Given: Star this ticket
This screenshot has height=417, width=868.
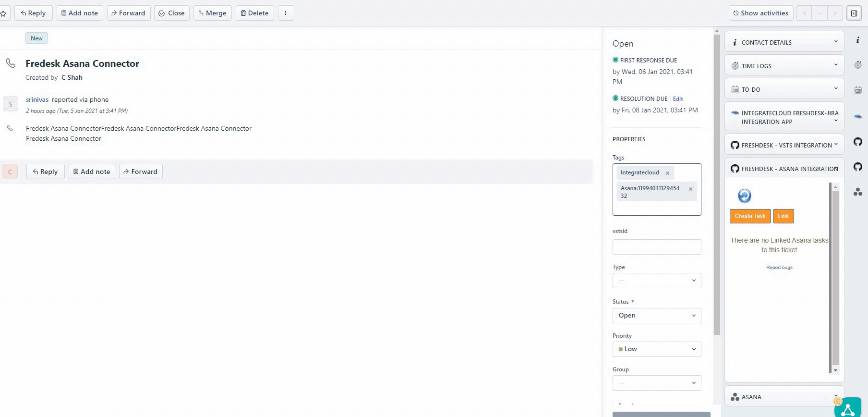Looking at the screenshot, I should (x=3, y=13).
